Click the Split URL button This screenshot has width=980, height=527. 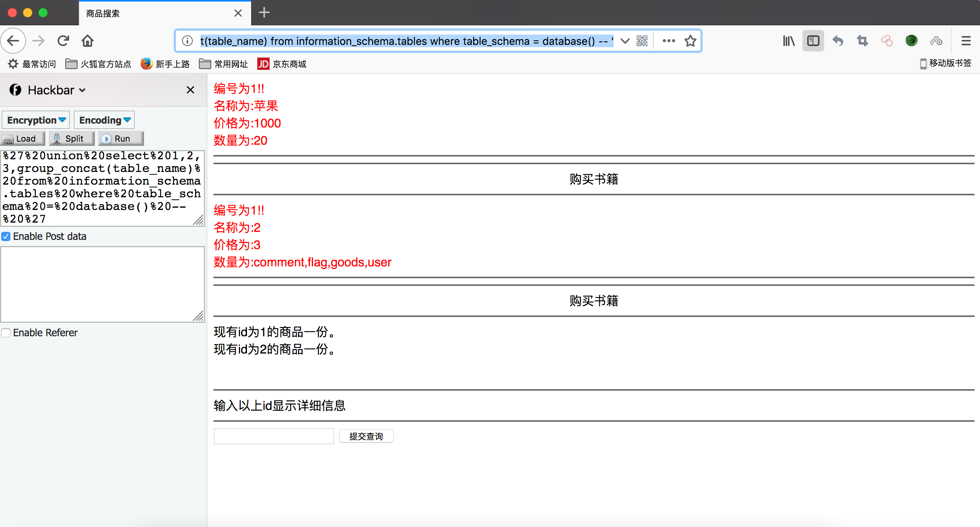72,139
